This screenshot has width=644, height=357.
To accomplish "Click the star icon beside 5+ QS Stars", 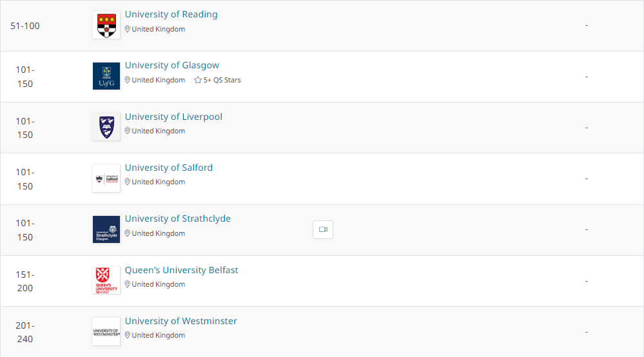I will (198, 81).
